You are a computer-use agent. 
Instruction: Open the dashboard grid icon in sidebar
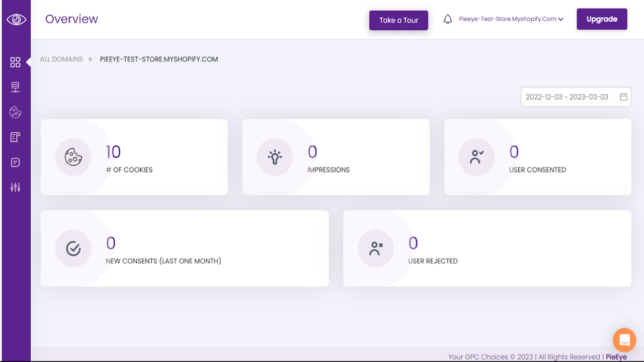click(15, 62)
